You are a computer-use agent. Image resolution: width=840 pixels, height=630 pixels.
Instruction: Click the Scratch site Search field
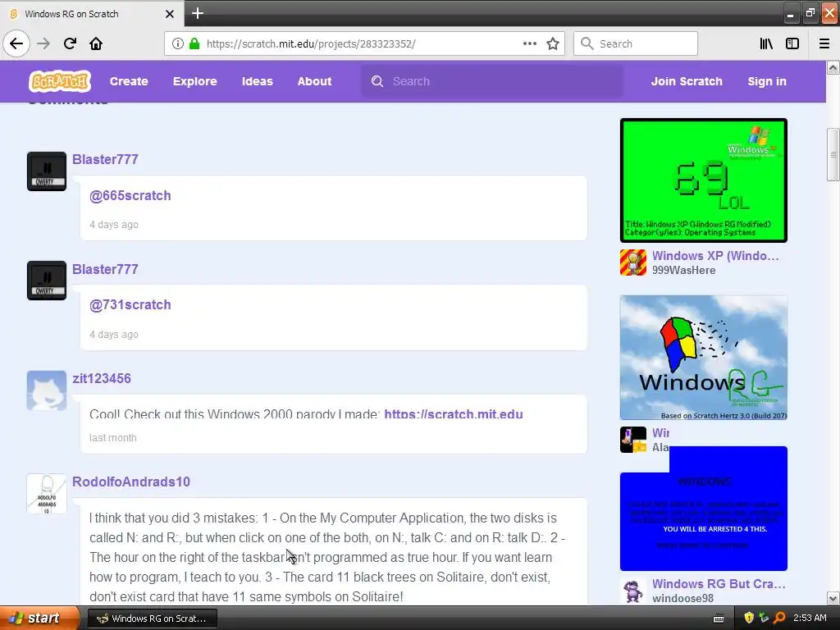492,81
